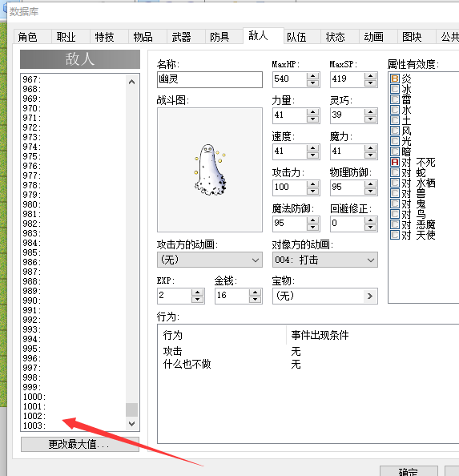This screenshot has height=476, width=459.
Task: Click the ghost battler image preview
Action: [210, 170]
